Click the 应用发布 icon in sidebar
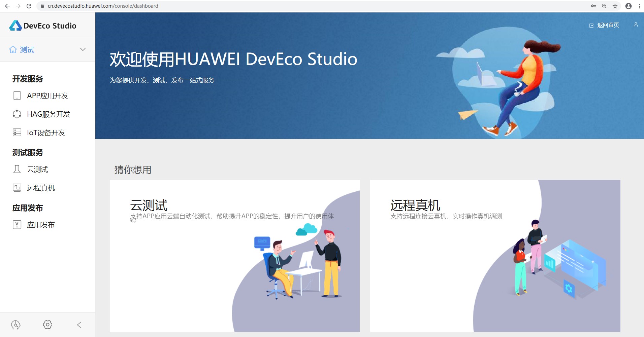Screen dimensions: 644x337 17,225
